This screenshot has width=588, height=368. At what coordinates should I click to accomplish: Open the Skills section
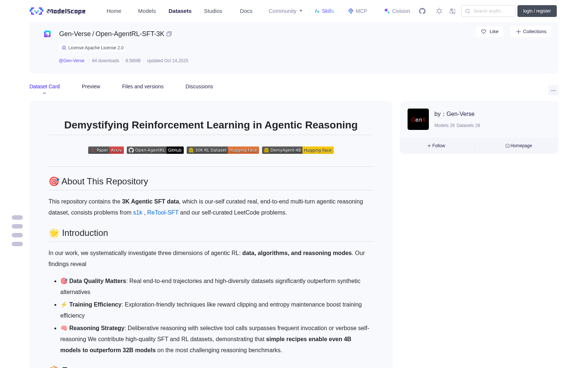324,11
